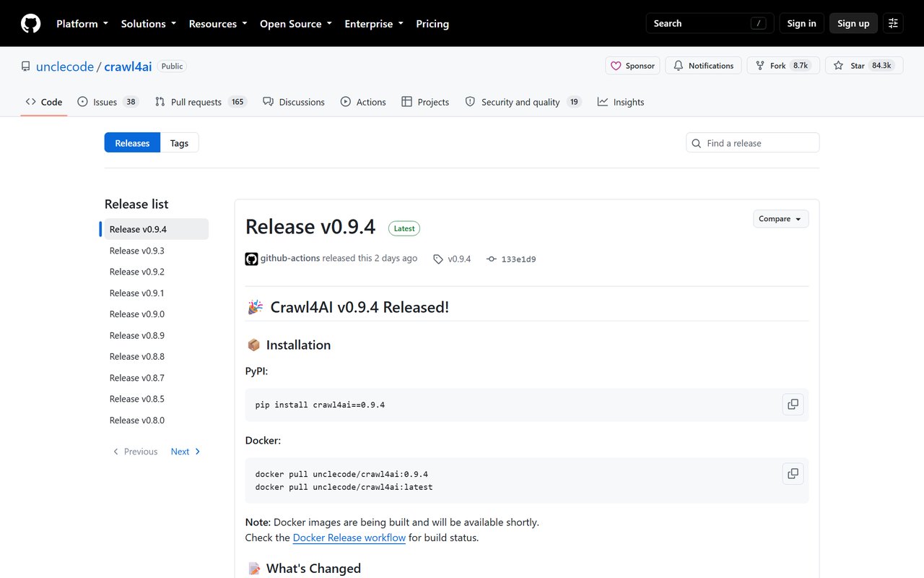This screenshot has width=924, height=578.
Task: Expand the Solutions menu
Action: pos(149,24)
